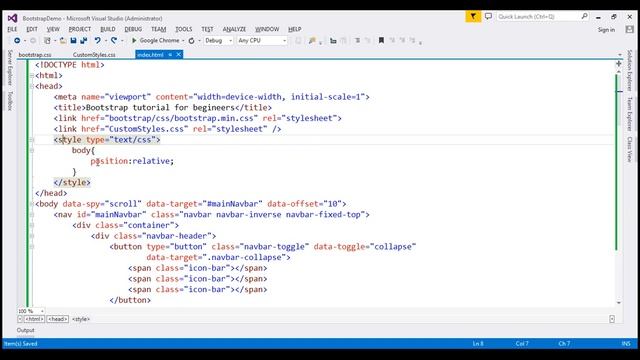Open the Any CPU platform dropdown
The image size is (640, 360).
coord(262,40)
